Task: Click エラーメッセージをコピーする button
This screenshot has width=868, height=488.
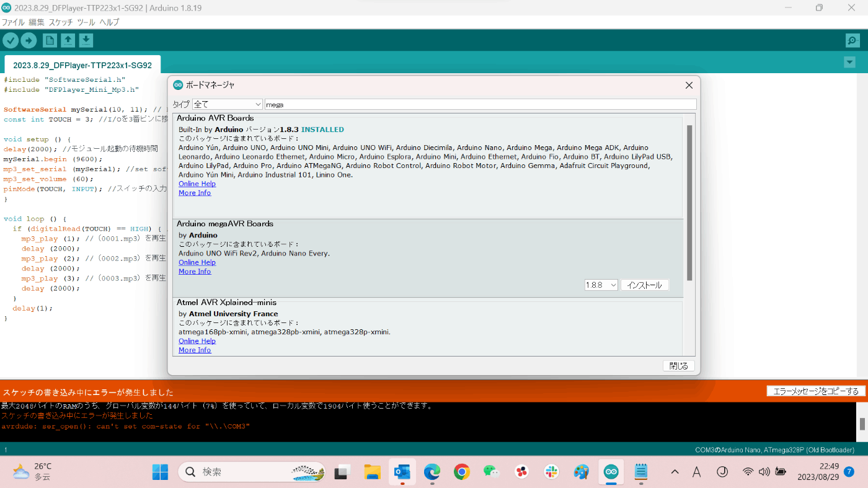Action: pyautogui.click(x=816, y=391)
